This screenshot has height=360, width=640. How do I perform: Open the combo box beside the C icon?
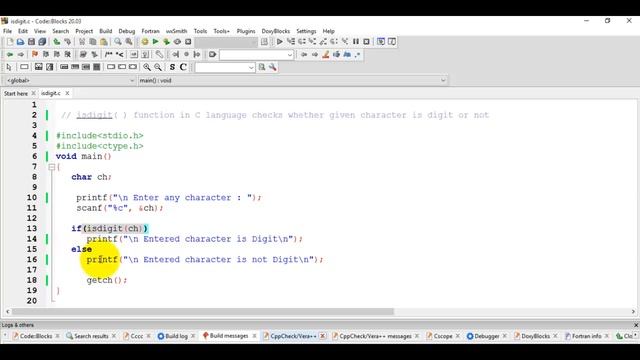(x=225, y=67)
